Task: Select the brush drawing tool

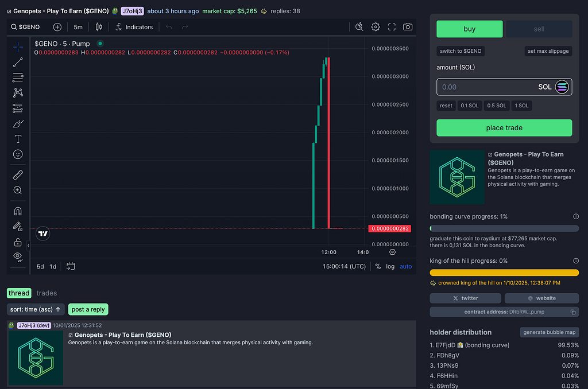Action: (18, 124)
